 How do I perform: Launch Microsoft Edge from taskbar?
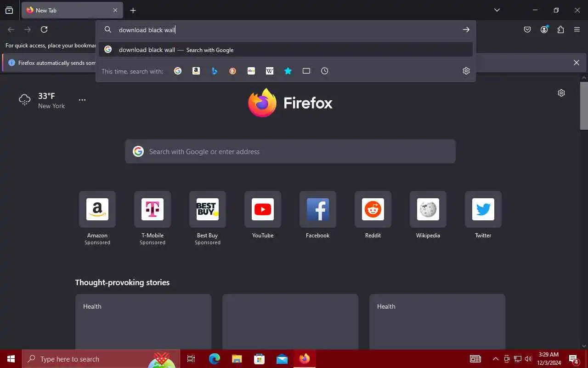tap(214, 359)
